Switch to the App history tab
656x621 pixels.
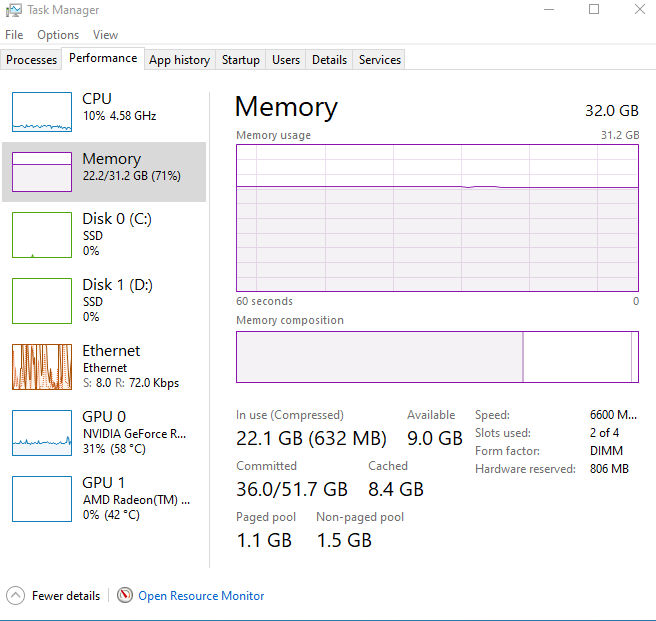179,60
